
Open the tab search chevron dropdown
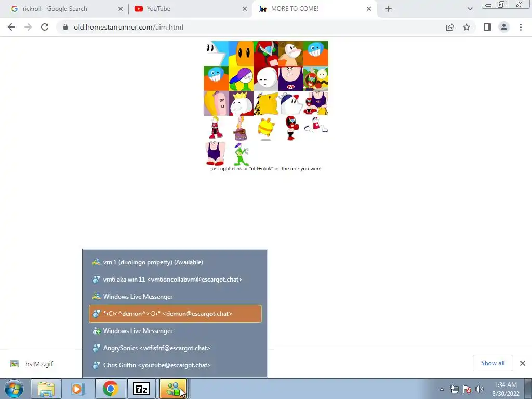(470, 9)
